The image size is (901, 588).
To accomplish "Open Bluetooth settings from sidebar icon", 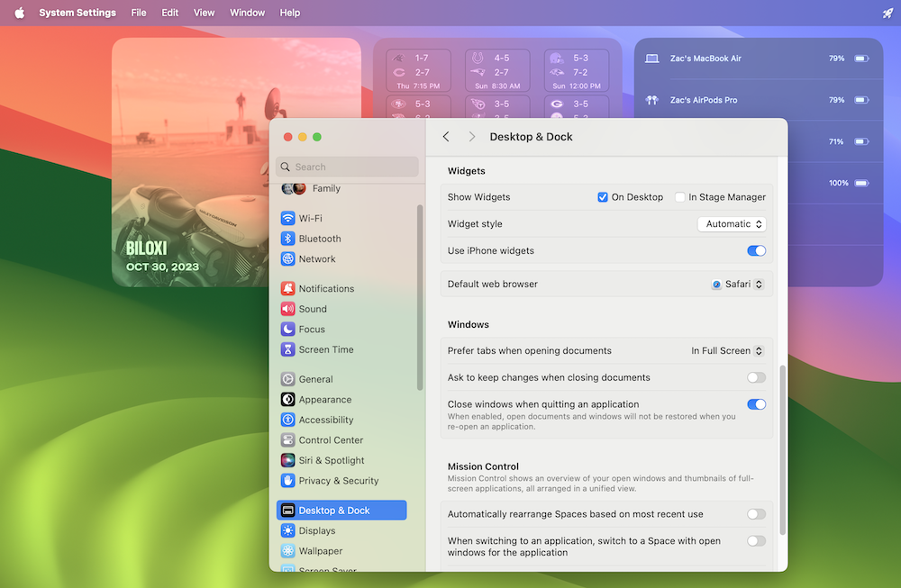I will coord(287,239).
